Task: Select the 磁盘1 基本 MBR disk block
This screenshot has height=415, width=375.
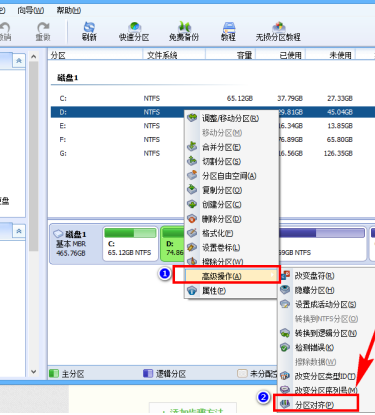Action: 75,244
